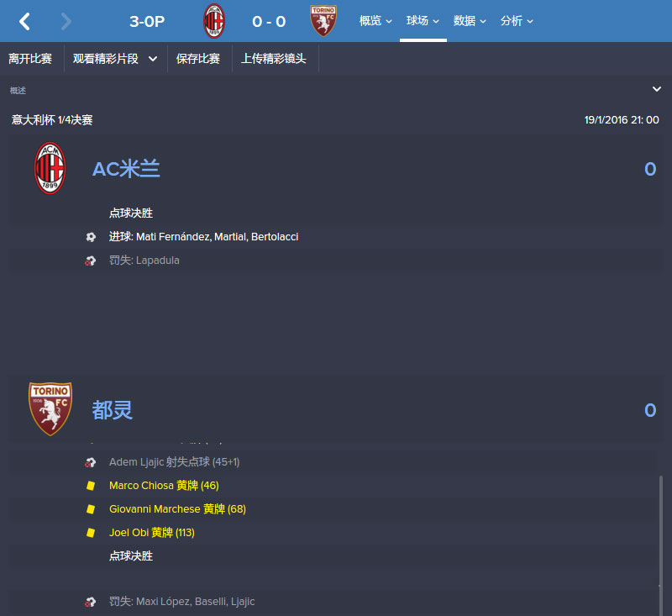Open the 数据 dropdown menu
Viewport: 672px width, 616px height.
470,21
